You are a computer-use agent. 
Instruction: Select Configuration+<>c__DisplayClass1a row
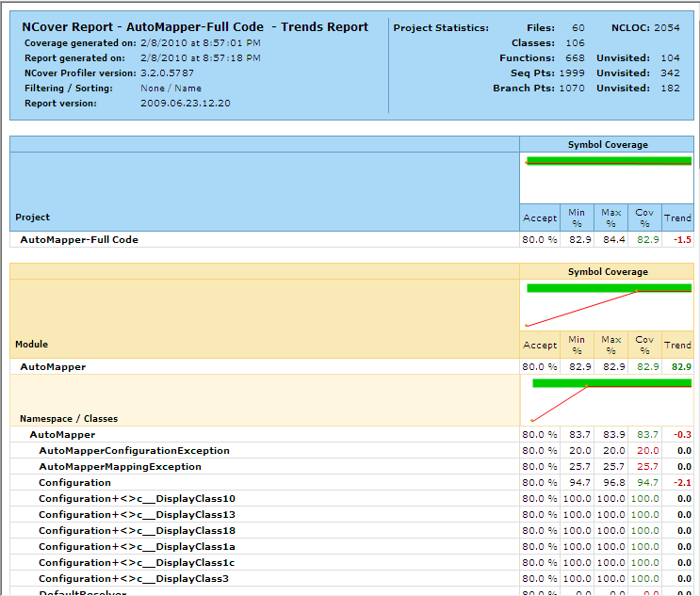(x=137, y=547)
